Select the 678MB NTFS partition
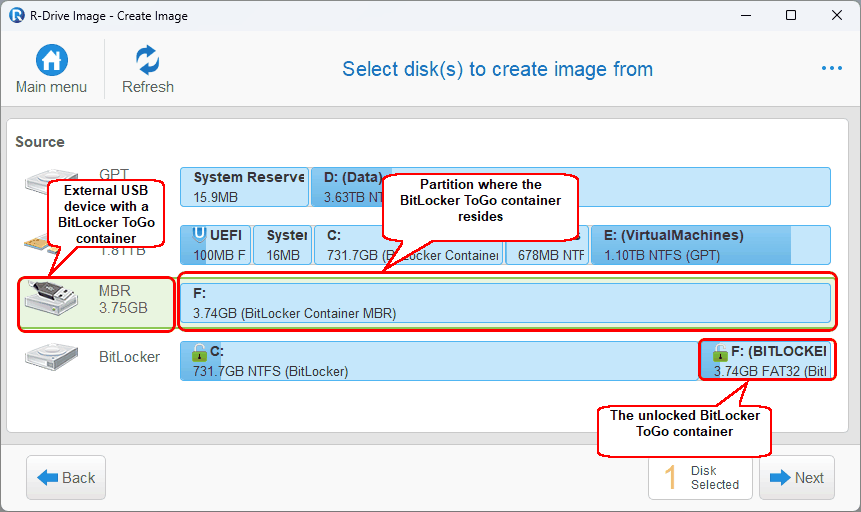861x512 pixels. tap(547, 245)
